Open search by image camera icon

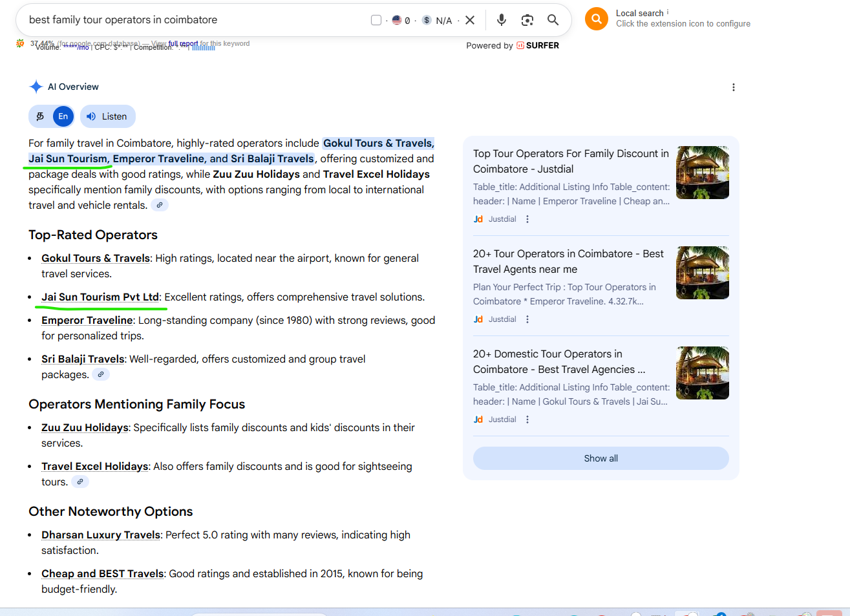point(527,20)
